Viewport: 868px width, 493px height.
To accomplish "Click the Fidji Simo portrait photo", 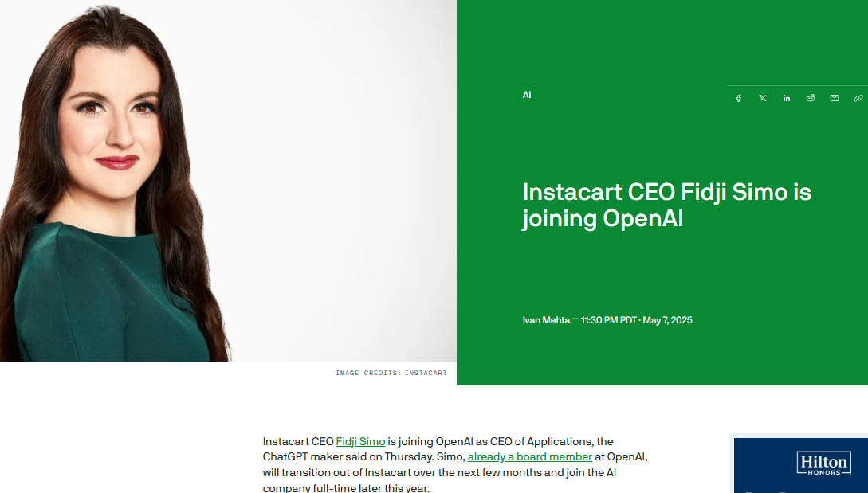I will (228, 180).
